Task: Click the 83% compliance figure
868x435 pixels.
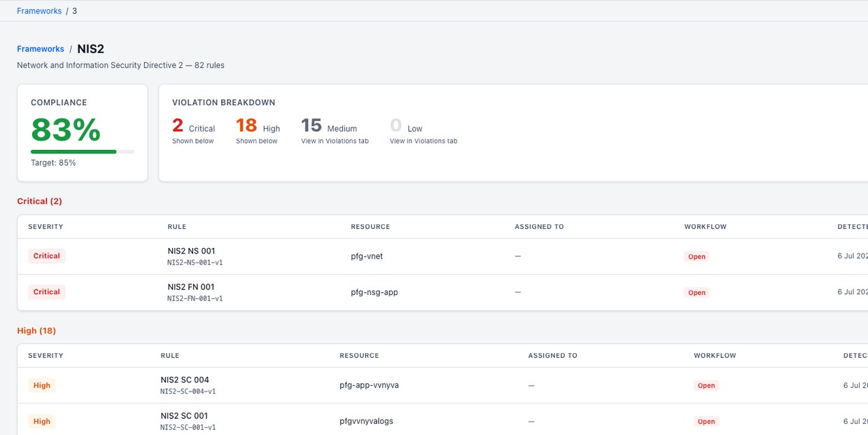Action: coord(66,130)
